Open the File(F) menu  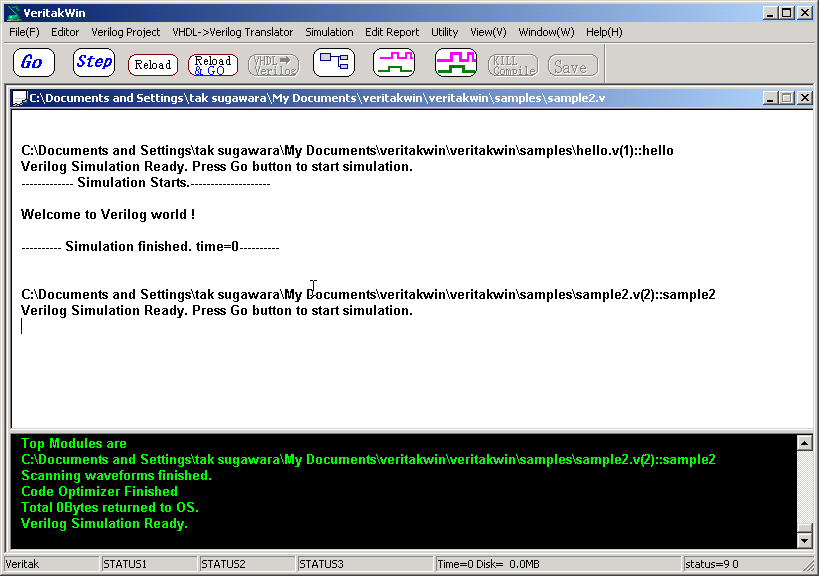pyautogui.click(x=24, y=32)
